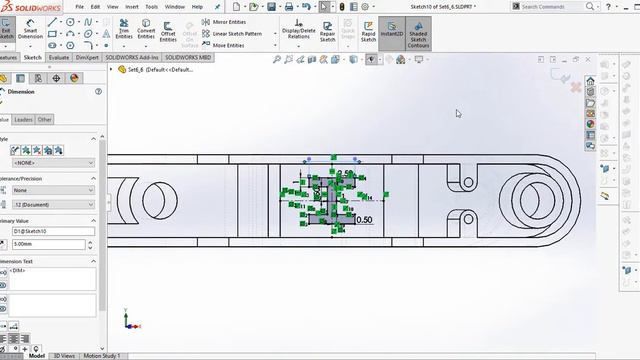The height and width of the screenshot is (360, 640).
Task: Click Section View icon in heads-up toolbar
Action: (x=312, y=60)
